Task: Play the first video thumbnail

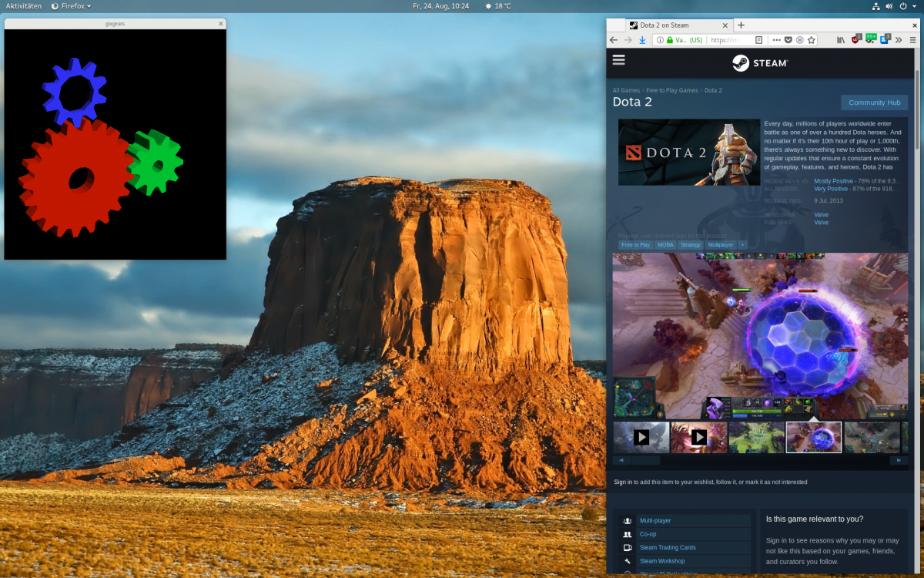Action: click(x=641, y=437)
